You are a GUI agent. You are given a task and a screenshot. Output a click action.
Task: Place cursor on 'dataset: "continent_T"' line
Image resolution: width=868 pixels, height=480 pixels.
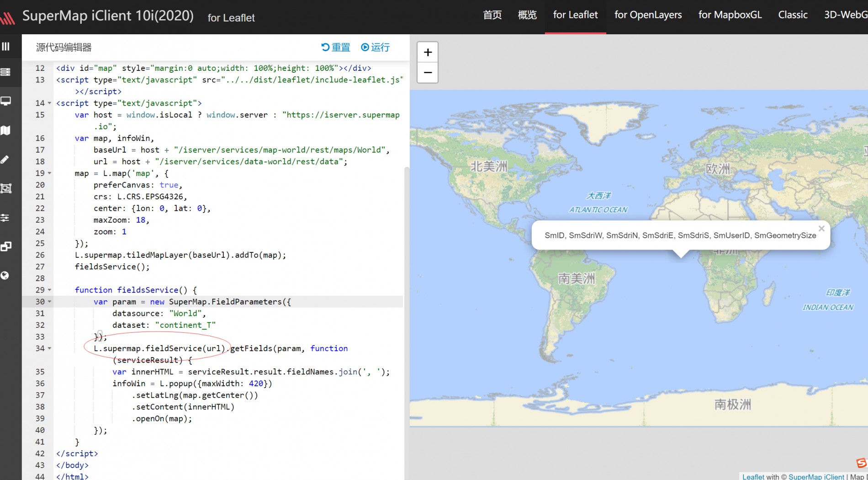164,325
